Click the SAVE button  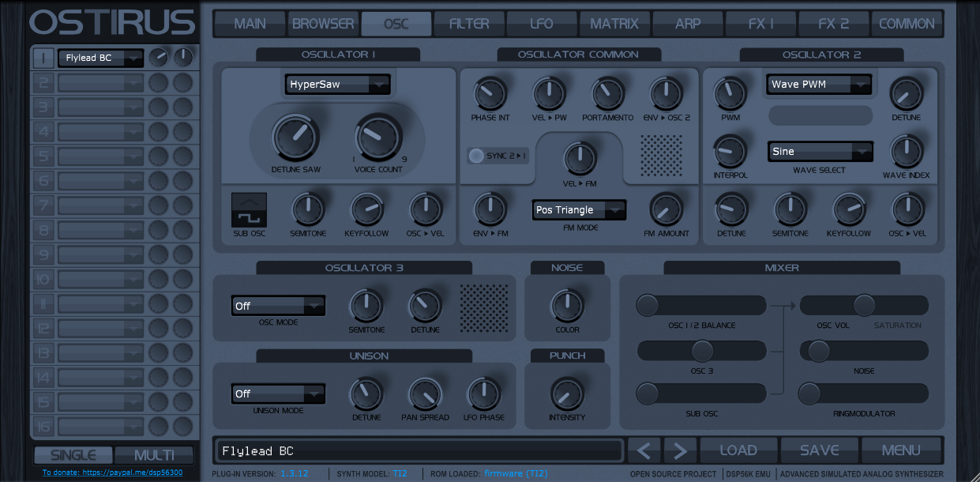point(819,449)
